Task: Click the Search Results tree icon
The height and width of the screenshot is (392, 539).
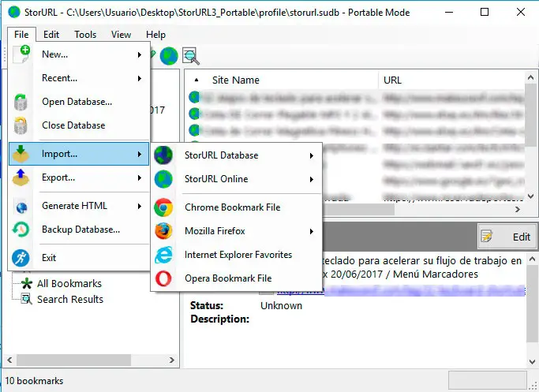Action: 27,299
